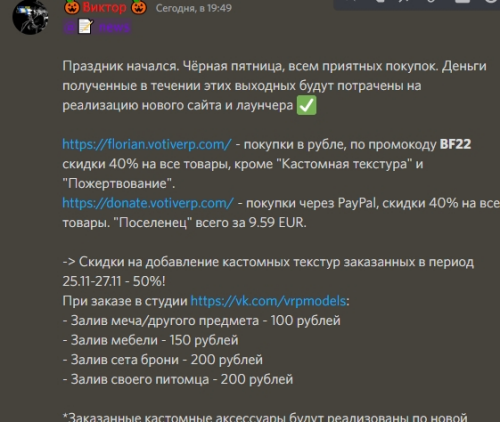
Task: Click the @news role mention
Action: tap(97, 27)
